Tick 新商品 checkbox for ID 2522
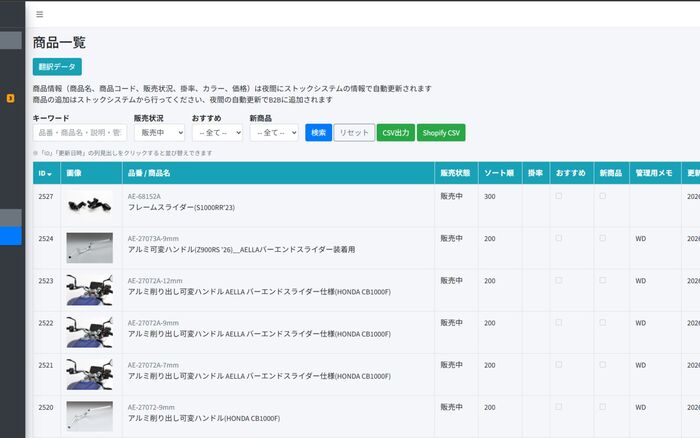 click(x=602, y=322)
